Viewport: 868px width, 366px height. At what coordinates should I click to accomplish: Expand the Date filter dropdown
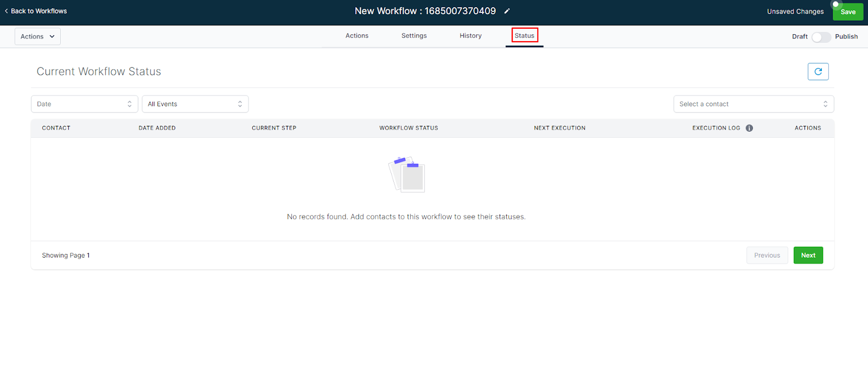click(85, 104)
